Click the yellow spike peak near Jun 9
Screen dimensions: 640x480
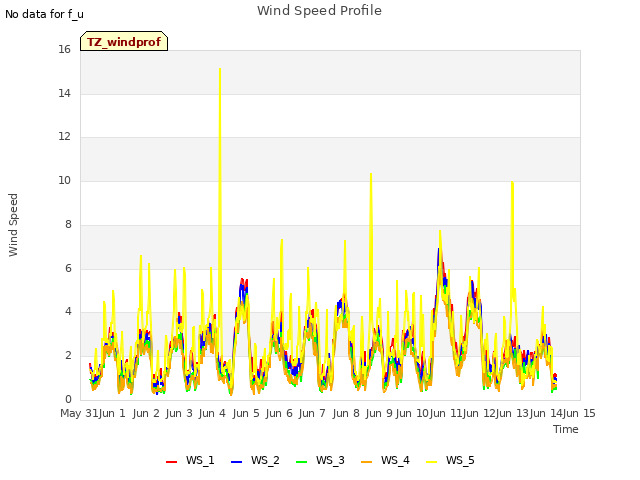tap(371, 174)
